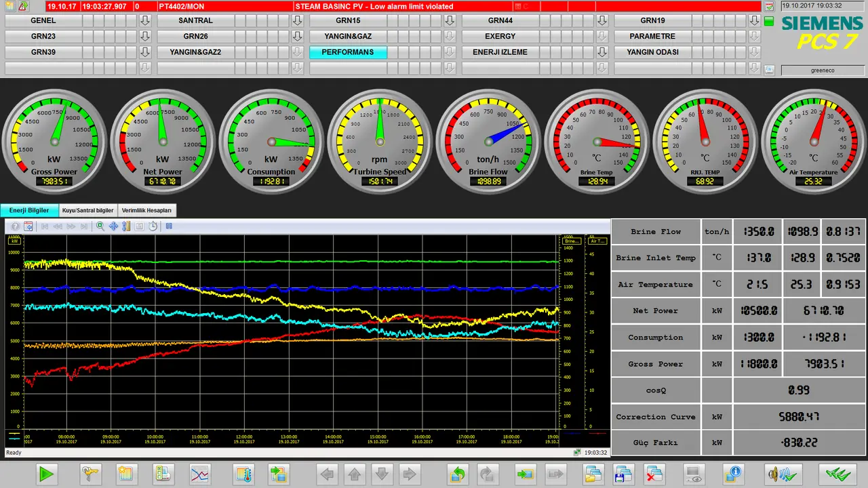Screen dimensions: 868x488
Task: Click the red alarm message line
Action: (403, 6)
